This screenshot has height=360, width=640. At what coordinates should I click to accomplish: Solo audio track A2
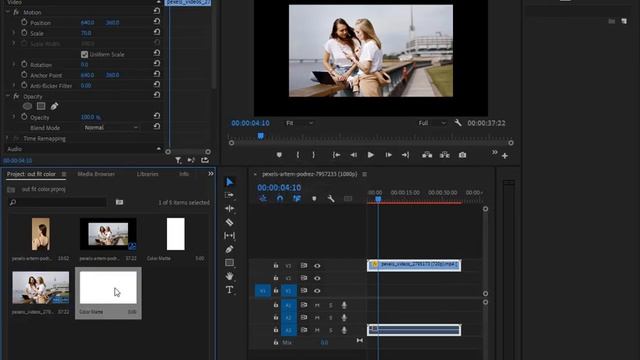coord(331,318)
